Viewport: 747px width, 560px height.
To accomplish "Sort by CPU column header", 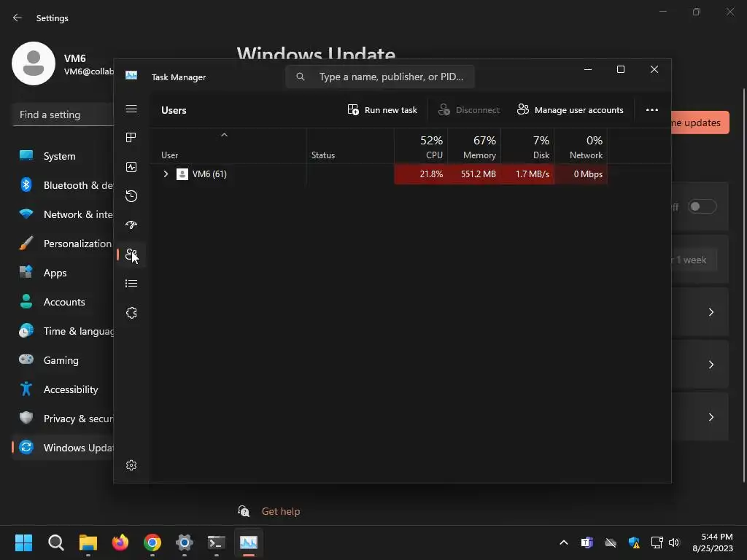I will (x=421, y=146).
